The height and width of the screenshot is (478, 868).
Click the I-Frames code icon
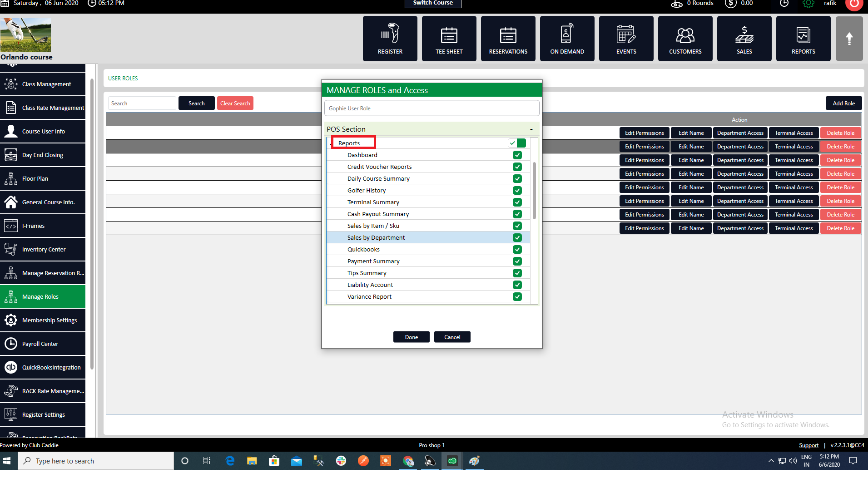pos(11,226)
